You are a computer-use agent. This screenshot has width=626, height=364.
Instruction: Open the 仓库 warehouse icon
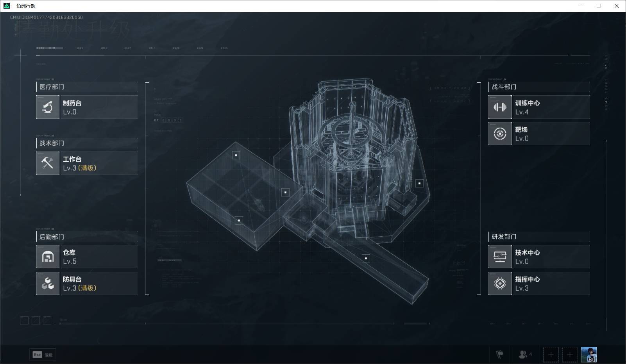48,257
